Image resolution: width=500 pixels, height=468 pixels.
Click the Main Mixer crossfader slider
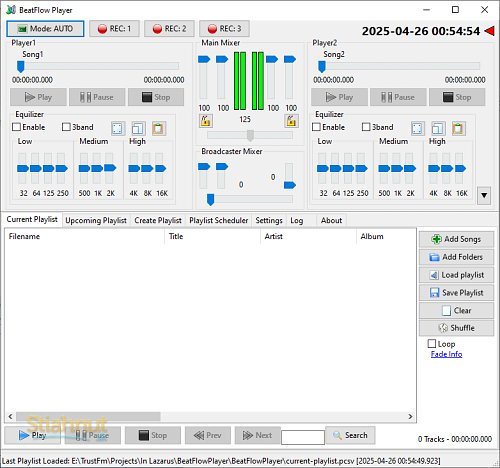coord(250,135)
